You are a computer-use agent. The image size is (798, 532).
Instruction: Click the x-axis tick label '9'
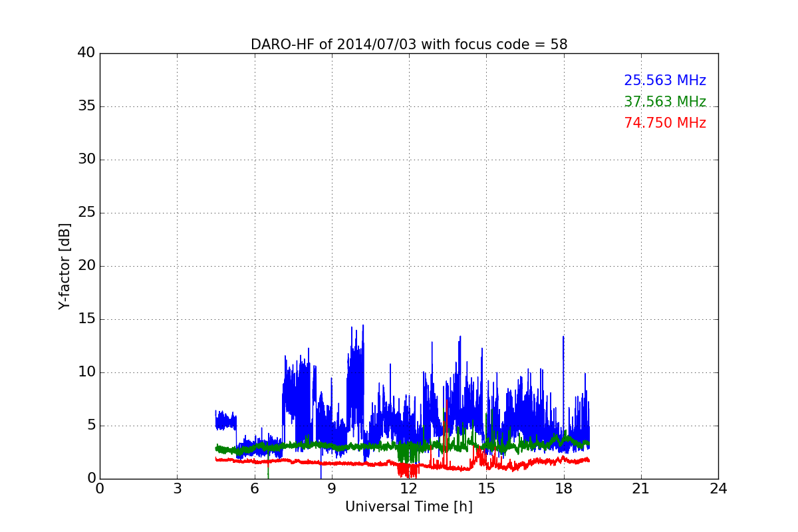click(x=332, y=489)
